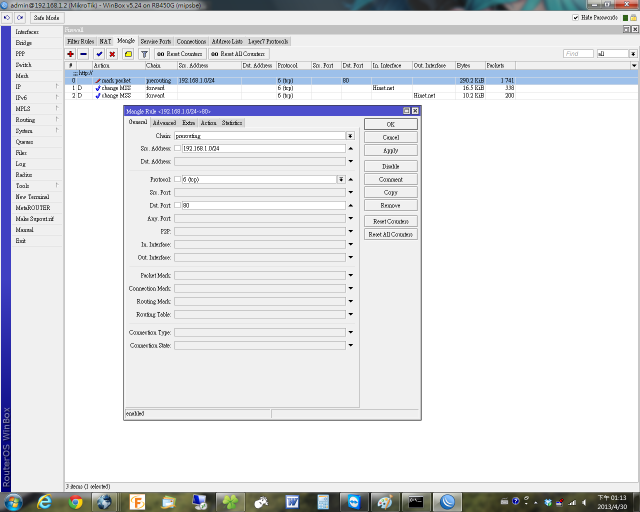Open the IP sidebar menu
640x512 pixels.
(x=37, y=87)
